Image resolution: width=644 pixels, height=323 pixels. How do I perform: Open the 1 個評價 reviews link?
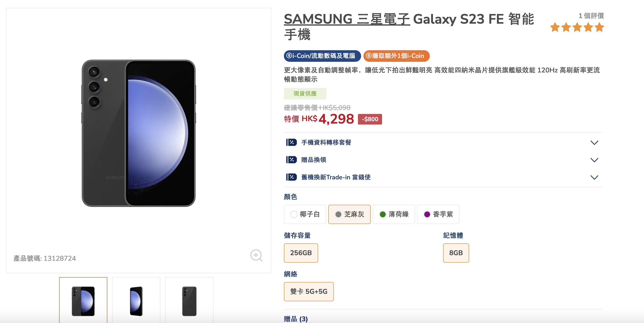(x=591, y=16)
